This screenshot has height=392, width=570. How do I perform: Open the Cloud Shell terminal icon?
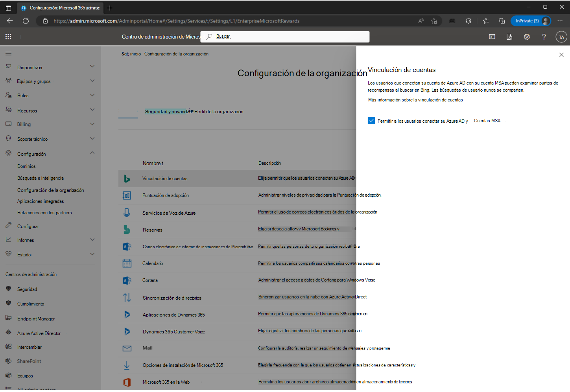click(492, 37)
